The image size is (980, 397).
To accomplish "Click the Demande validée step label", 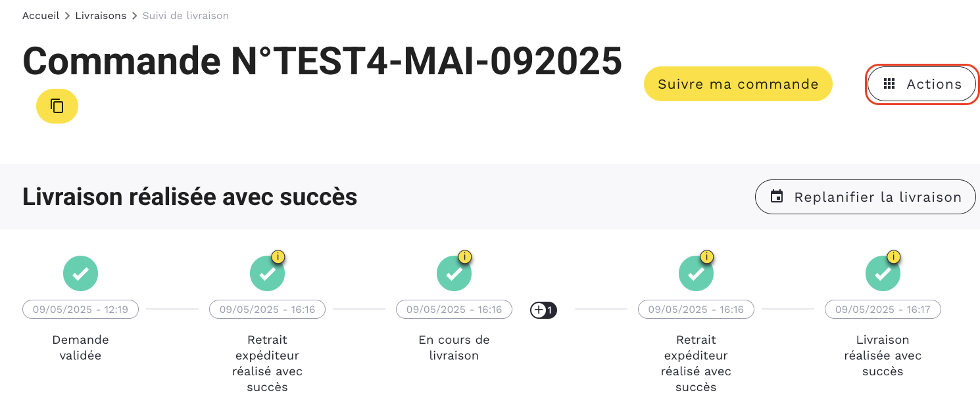I will pyautogui.click(x=80, y=348).
